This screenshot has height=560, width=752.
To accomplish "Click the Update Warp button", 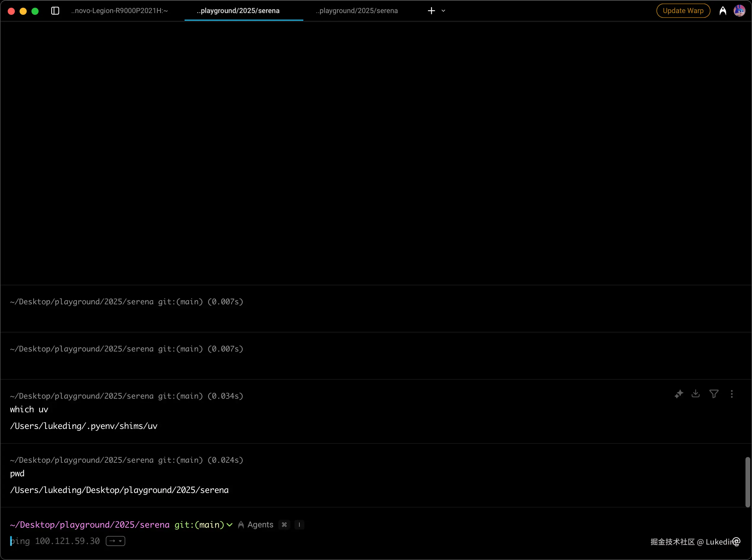I will [683, 11].
